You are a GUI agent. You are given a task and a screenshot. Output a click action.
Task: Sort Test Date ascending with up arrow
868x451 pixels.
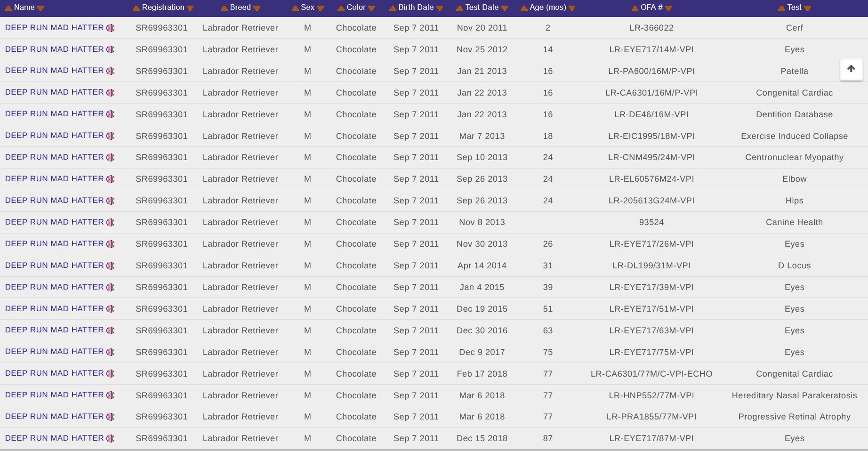460,8
